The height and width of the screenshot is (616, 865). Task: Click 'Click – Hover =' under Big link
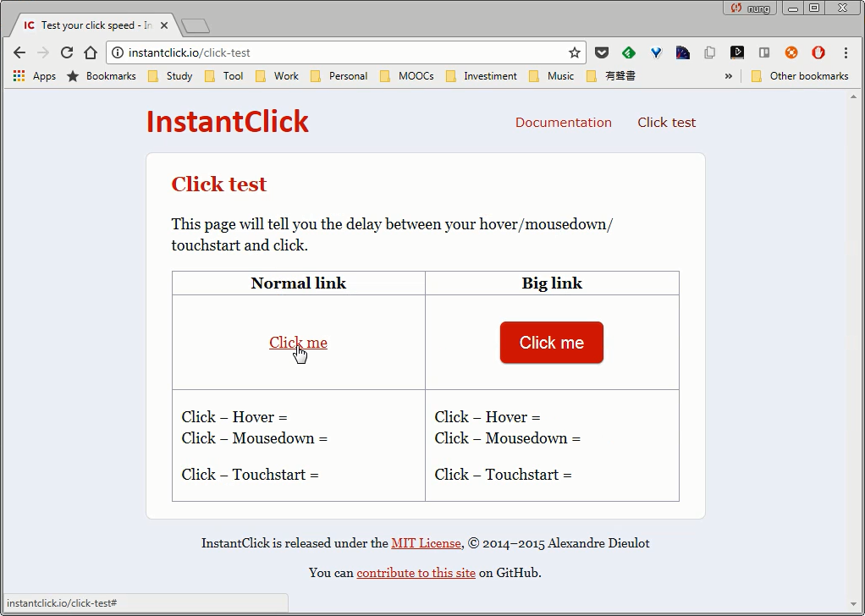pos(488,417)
